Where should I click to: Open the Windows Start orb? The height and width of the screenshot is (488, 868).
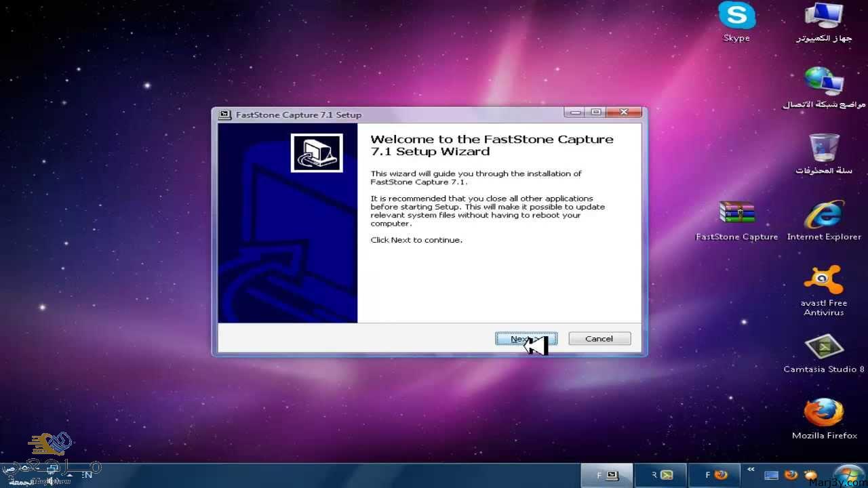pos(849,475)
